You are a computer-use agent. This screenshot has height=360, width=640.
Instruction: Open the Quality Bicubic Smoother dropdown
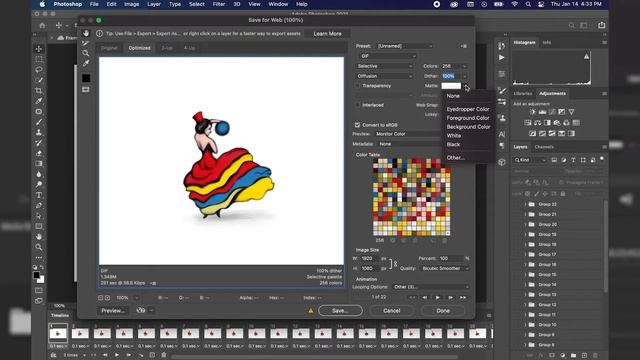coord(445,269)
